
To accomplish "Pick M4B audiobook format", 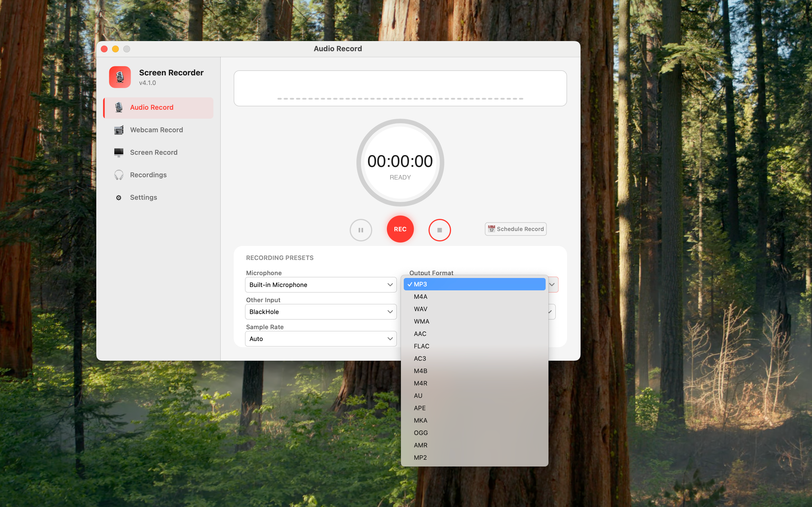I will [x=474, y=371].
